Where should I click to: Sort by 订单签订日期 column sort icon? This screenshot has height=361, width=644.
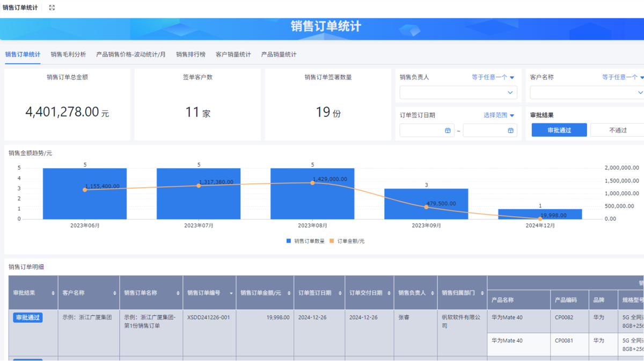[x=340, y=293]
